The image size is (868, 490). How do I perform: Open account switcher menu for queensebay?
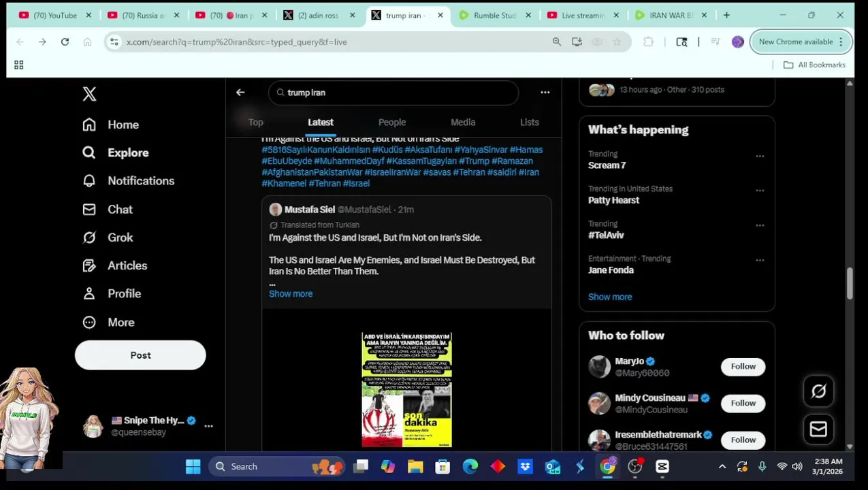tap(208, 426)
